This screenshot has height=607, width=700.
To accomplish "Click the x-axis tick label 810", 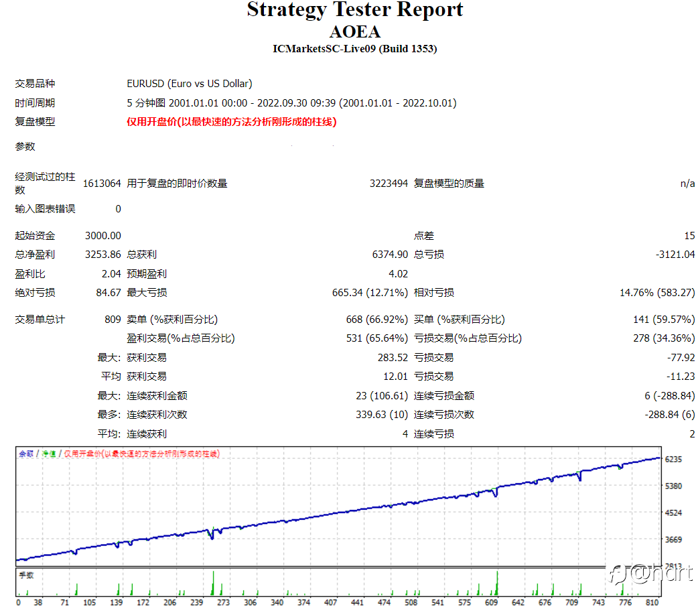I will coord(652,602).
